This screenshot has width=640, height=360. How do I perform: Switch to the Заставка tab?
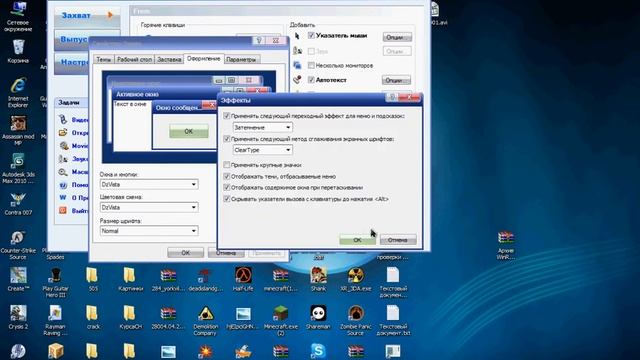point(169,59)
